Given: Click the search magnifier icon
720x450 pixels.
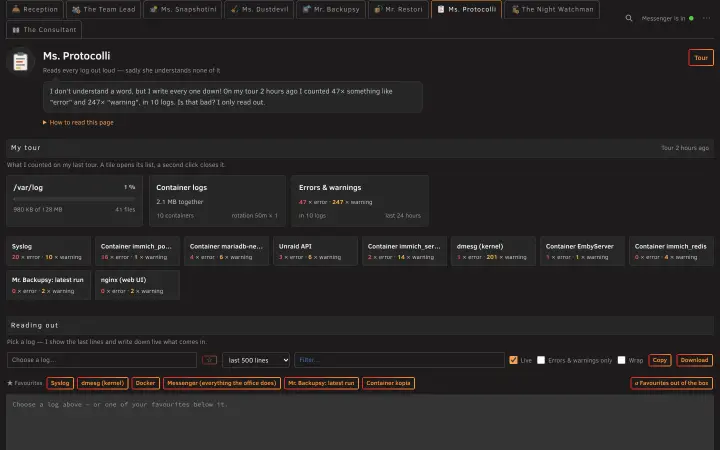Looking at the screenshot, I should click(629, 18).
